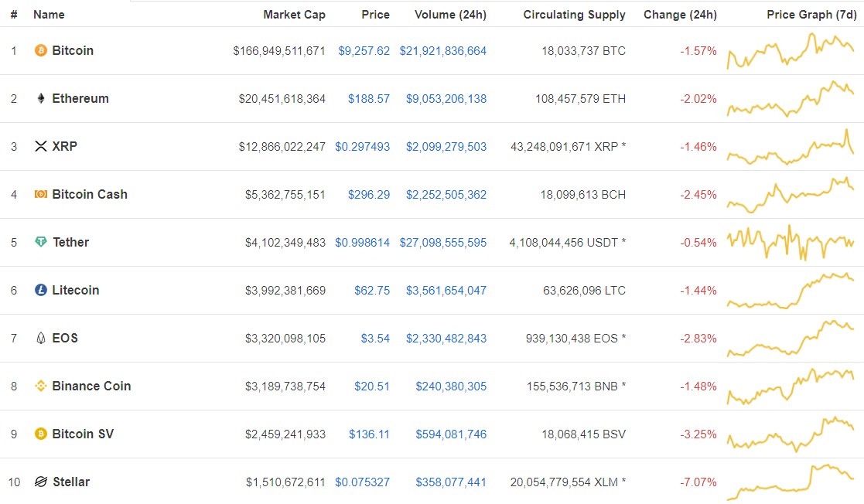Click the Bitcoin coin icon

[41, 51]
